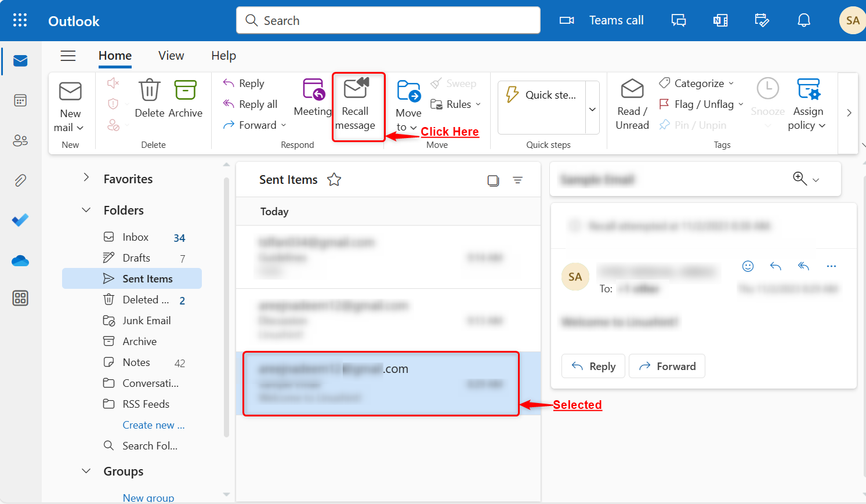Image resolution: width=866 pixels, height=504 pixels.
Task: Click the Ignore muted speaker icon
Action: pyautogui.click(x=113, y=83)
